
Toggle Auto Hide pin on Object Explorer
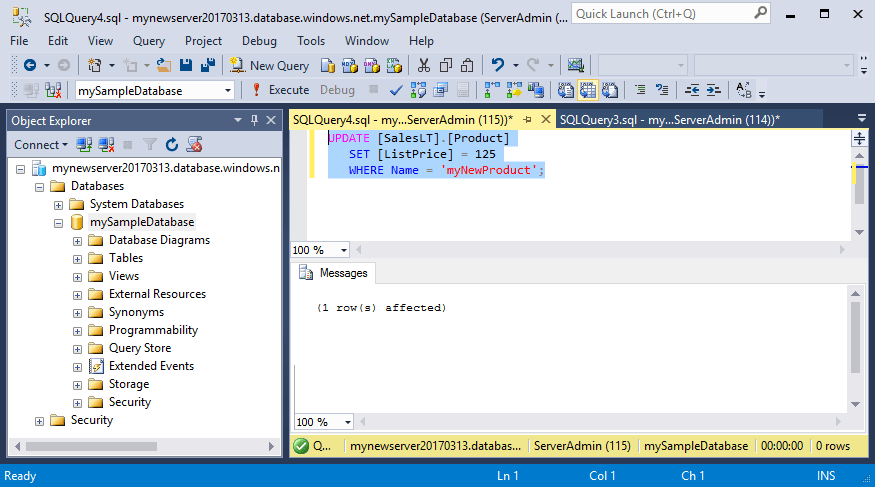tap(254, 120)
